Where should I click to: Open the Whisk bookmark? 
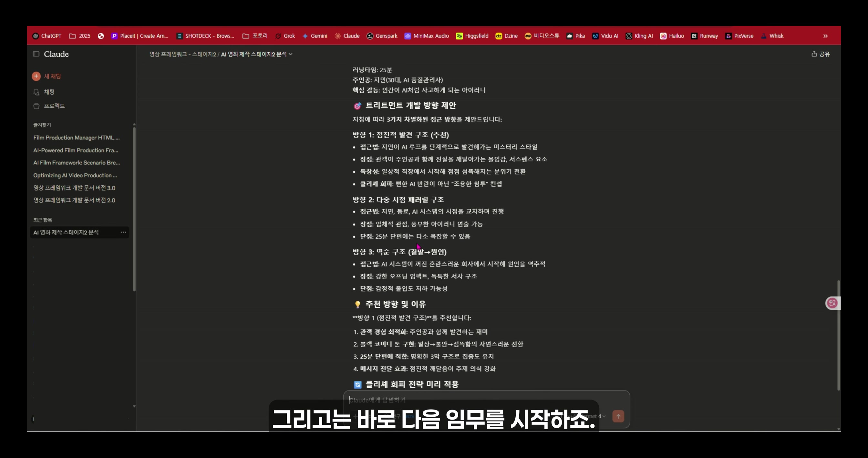[x=772, y=36]
